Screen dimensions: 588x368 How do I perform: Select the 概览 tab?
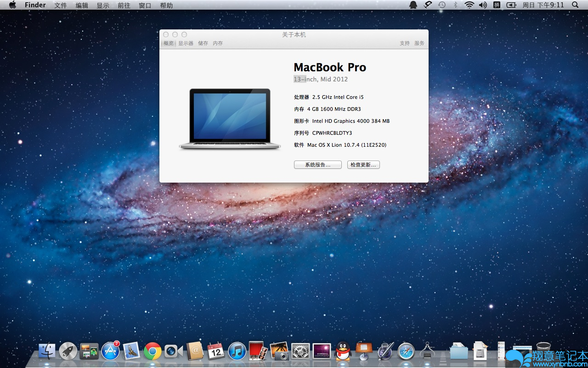169,43
